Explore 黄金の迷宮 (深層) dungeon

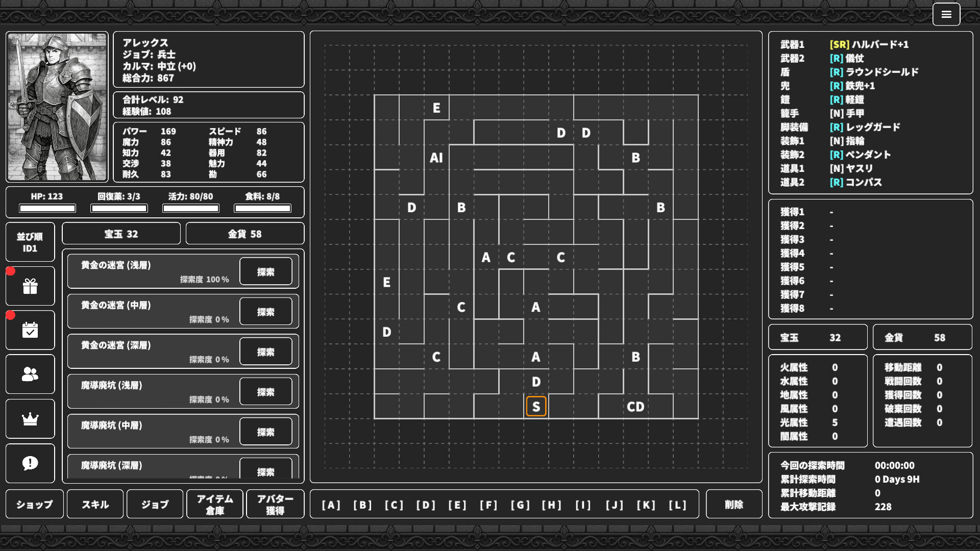point(266,352)
